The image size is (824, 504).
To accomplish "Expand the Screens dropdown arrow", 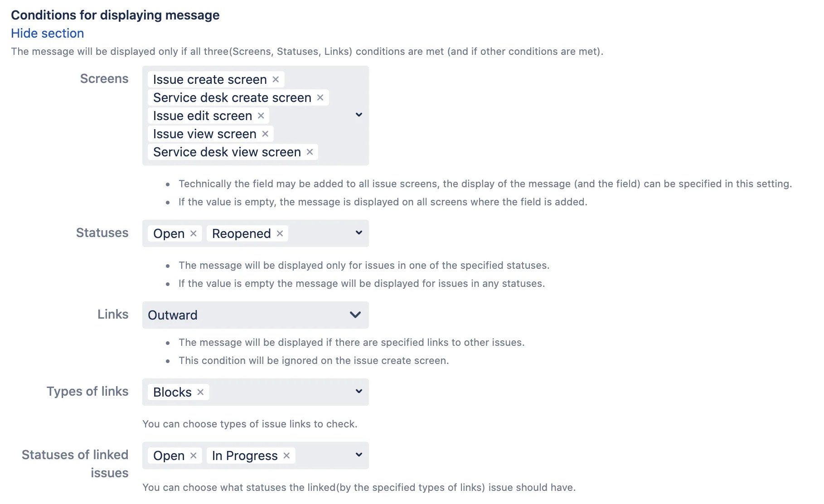I will click(x=359, y=115).
